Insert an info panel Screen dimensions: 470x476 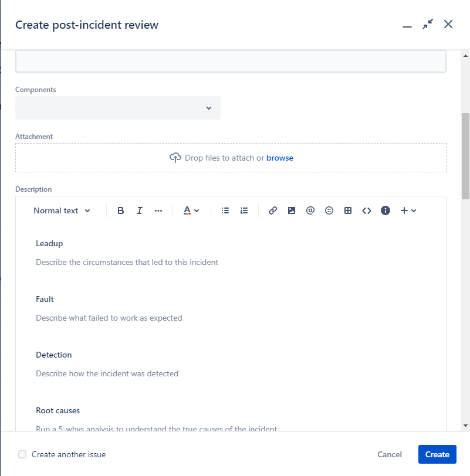click(x=386, y=210)
